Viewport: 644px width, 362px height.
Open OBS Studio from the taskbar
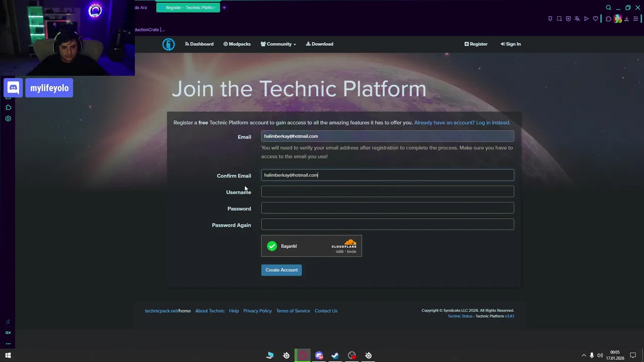(x=352, y=355)
